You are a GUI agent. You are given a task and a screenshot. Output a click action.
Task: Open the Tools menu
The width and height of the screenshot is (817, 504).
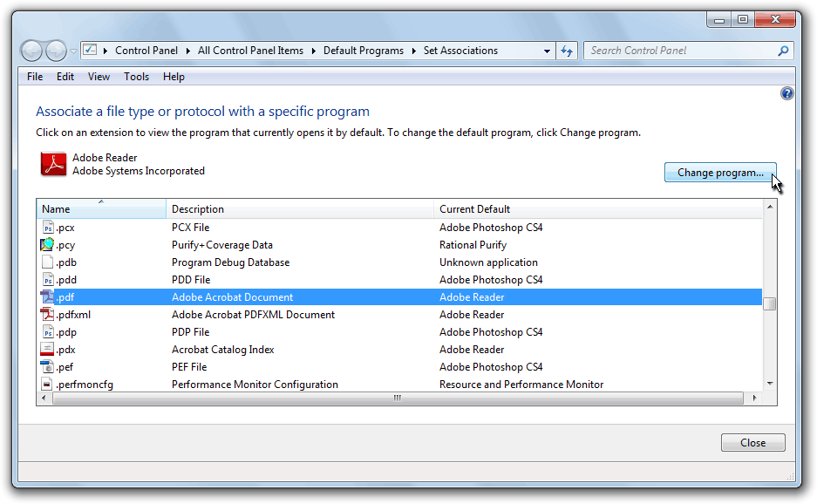(x=137, y=77)
